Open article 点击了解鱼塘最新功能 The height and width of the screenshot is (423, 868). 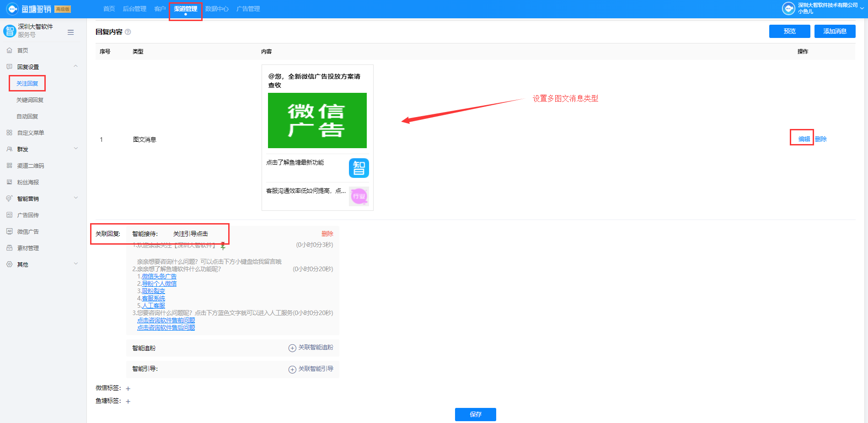[295, 163]
